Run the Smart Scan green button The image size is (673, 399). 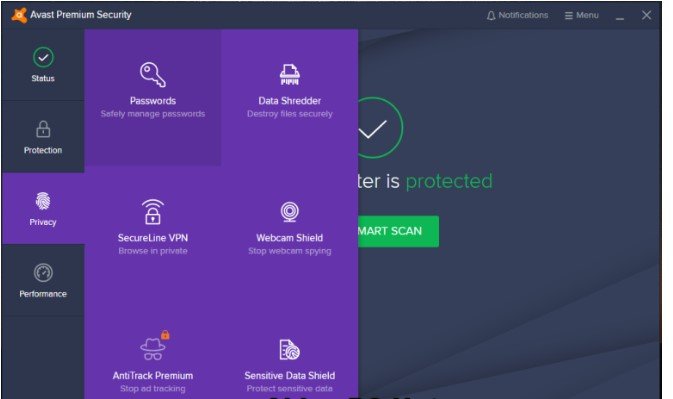(398, 231)
